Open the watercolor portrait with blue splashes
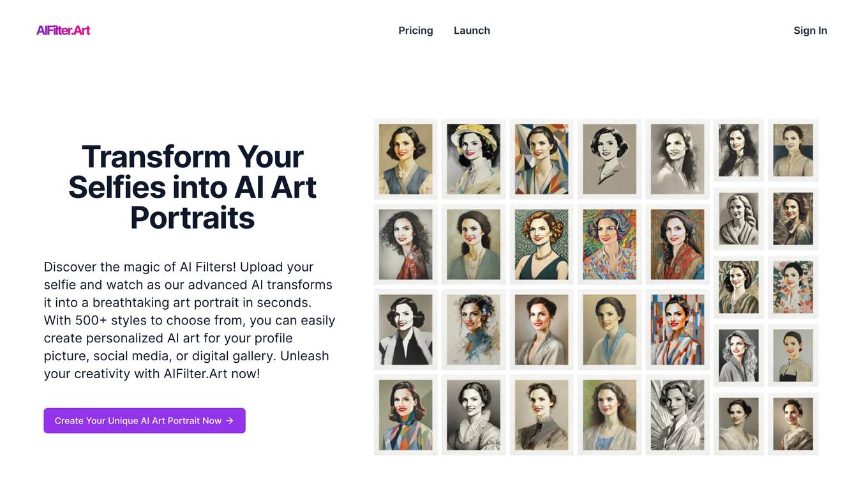868x488 pixels. coord(473,330)
